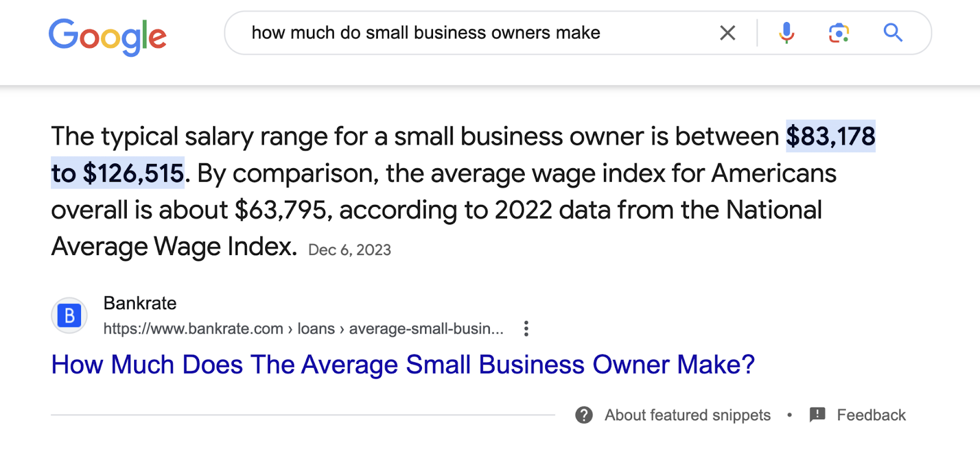This screenshot has height=462, width=980.
Task: Click the feedback speech-bubble icon
Action: 817,415
